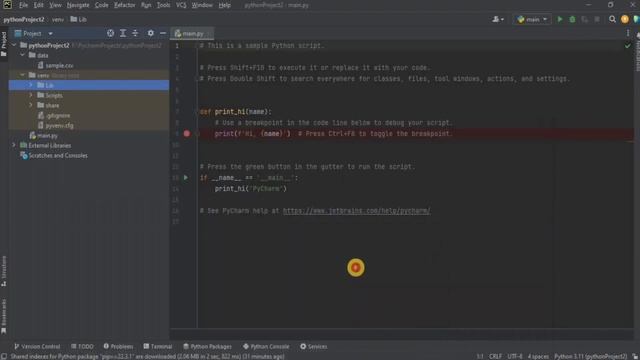The height and width of the screenshot is (360, 640).
Task: Collapse the venv folder
Action: [x=23, y=75]
